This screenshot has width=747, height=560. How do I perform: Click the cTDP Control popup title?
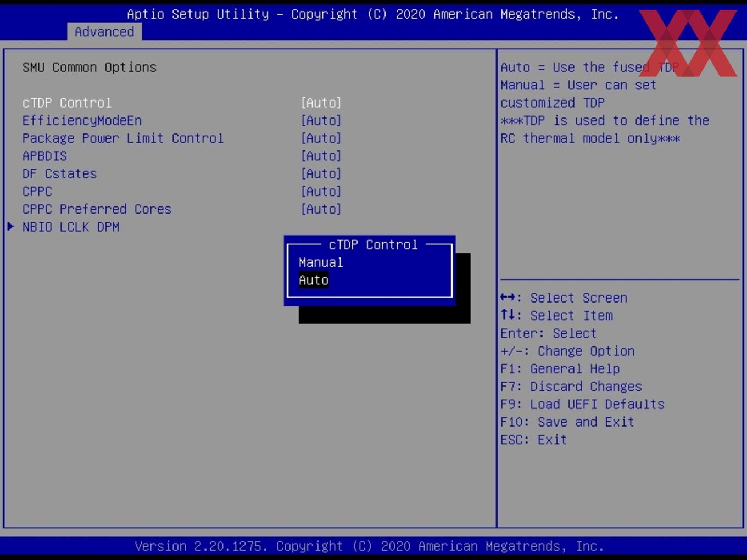pos(373,245)
